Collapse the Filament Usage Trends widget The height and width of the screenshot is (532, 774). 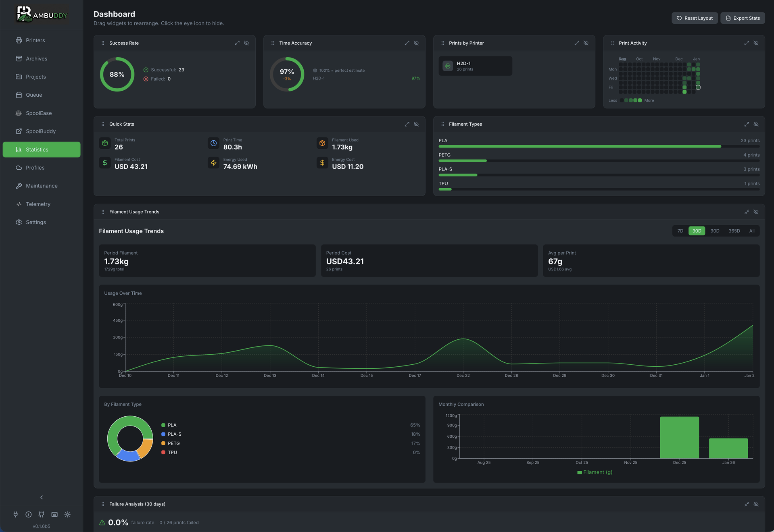pyautogui.click(x=747, y=212)
